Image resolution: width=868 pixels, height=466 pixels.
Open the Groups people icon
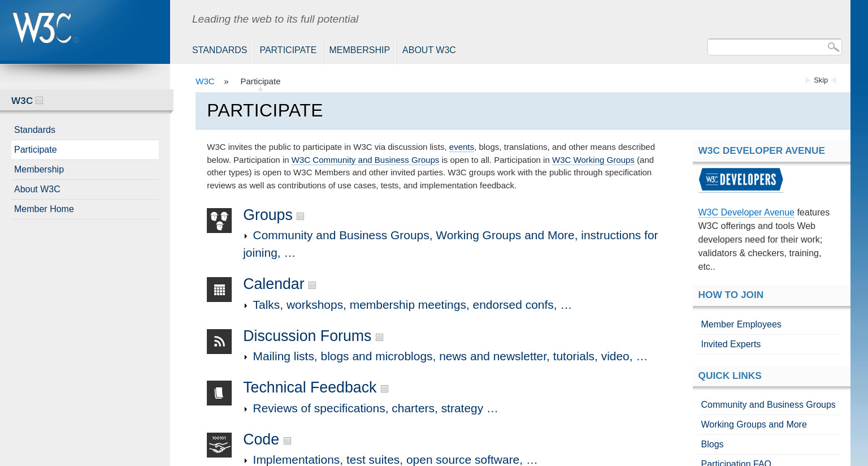219,221
